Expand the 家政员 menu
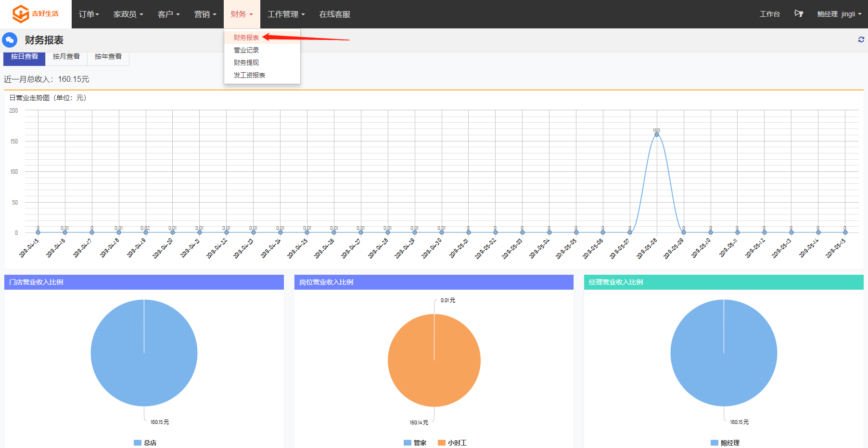Image resolution: width=868 pixels, height=448 pixels. (128, 14)
